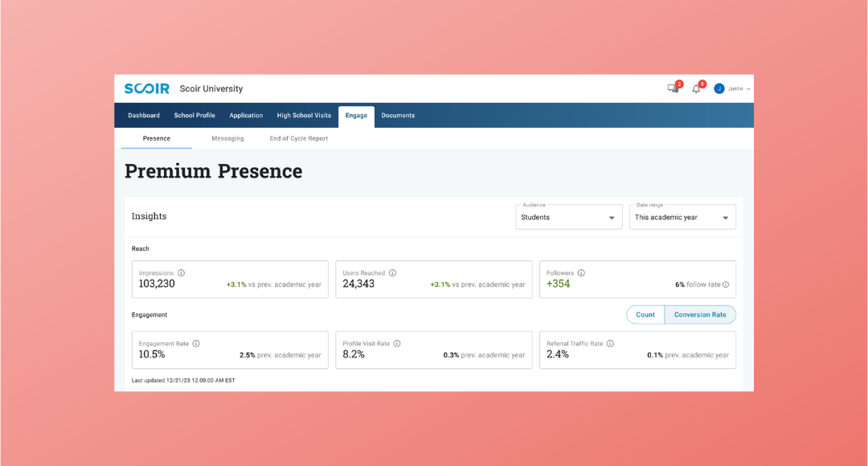Image resolution: width=868 pixels, height=466 pixels.
Task: Switch metrics view to Count
Action: click(x=647, y=314)
